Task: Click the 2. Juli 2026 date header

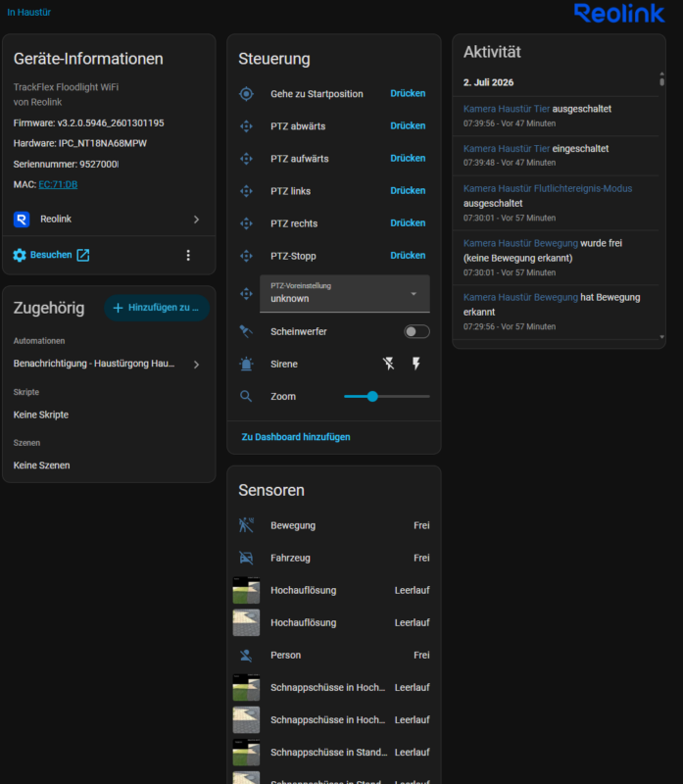Action: [489, 82]
